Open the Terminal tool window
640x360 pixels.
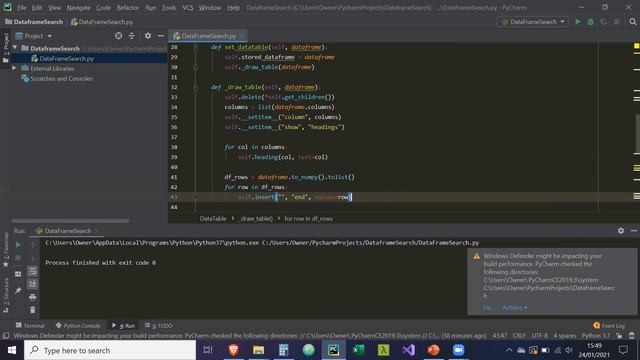point(30,325)
